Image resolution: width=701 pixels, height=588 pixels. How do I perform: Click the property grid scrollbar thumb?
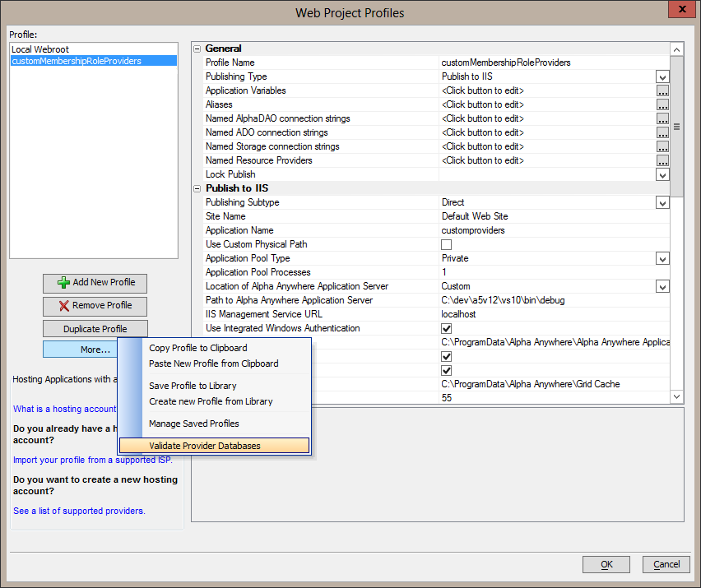pos(677,127)
